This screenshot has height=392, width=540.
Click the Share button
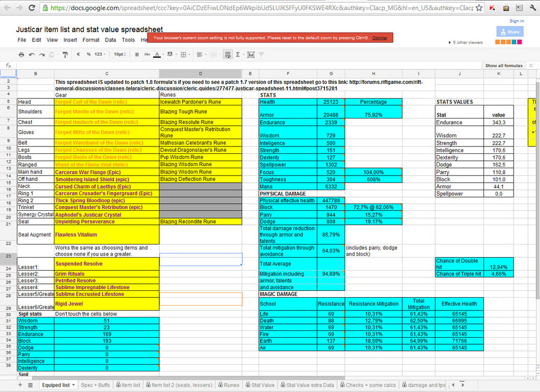pyautogui.click(x=510, y=32)
